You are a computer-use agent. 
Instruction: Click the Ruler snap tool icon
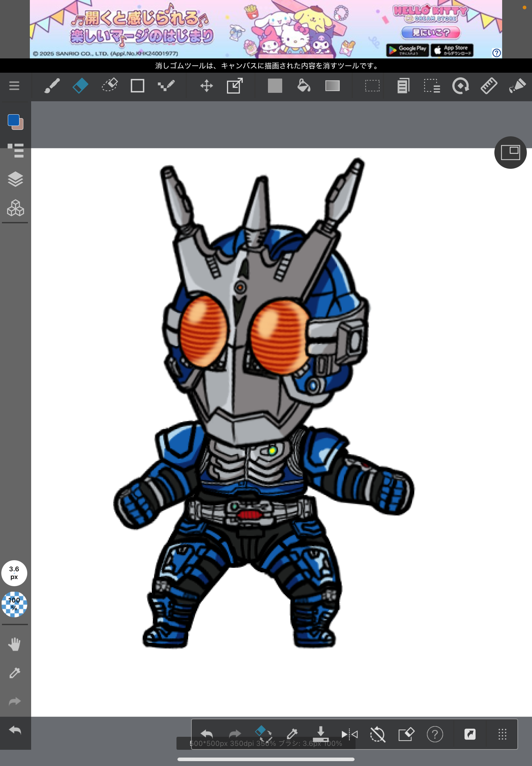tap(489, 86)
